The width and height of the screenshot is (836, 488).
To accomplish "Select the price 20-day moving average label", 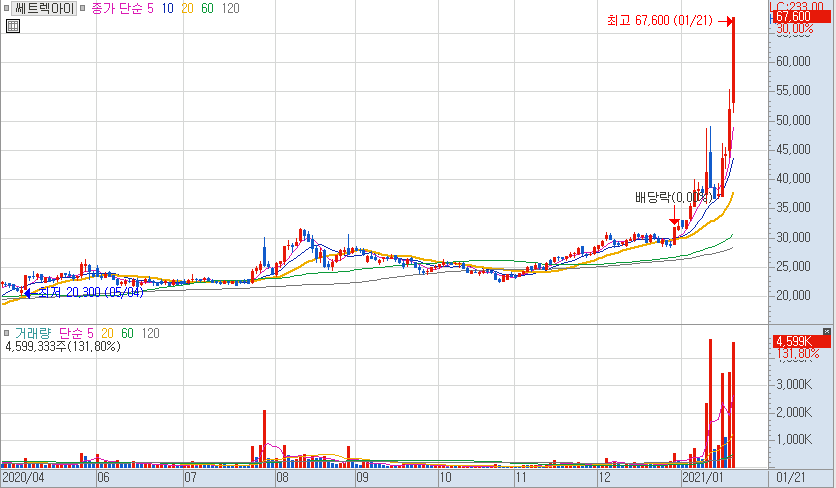I will click(188, 9).
